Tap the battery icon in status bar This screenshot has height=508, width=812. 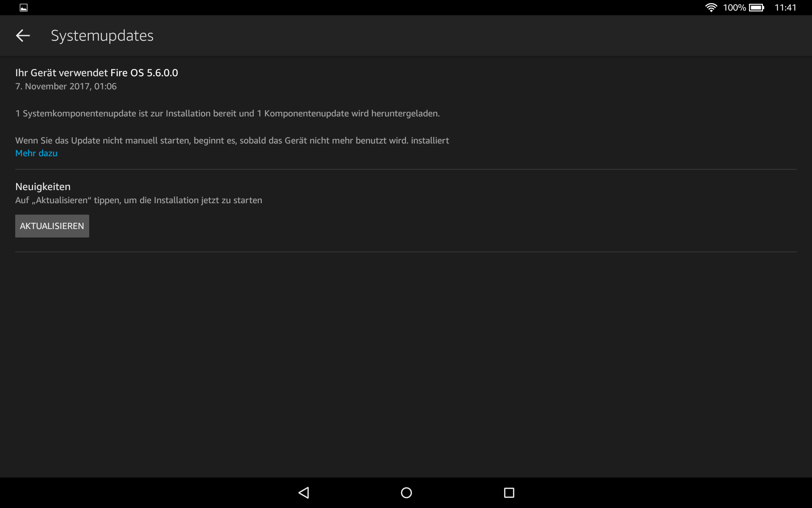[x=757, y=8]
